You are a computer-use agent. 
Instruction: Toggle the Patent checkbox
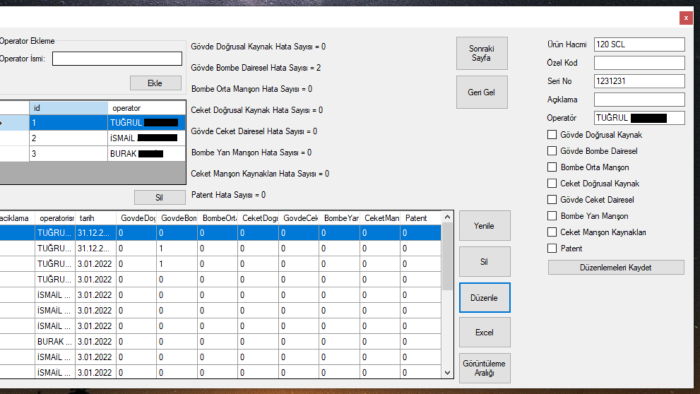click(552, 249)
